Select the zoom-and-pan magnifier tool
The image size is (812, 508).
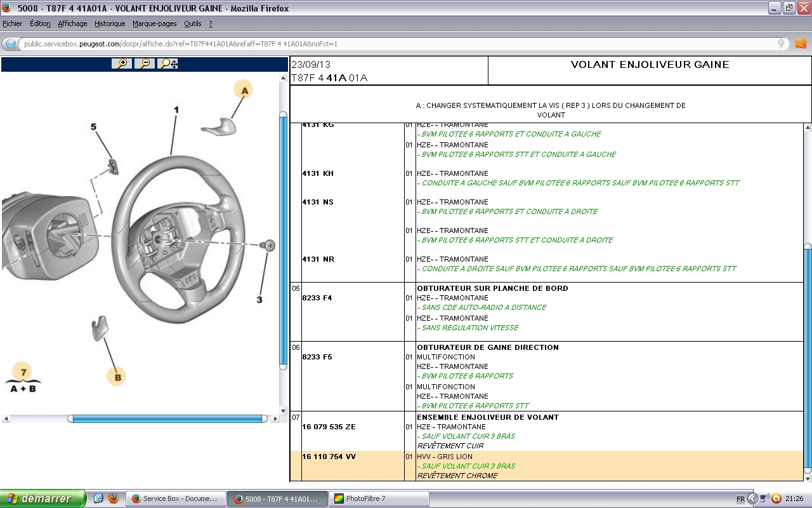[x=168, y=63]
